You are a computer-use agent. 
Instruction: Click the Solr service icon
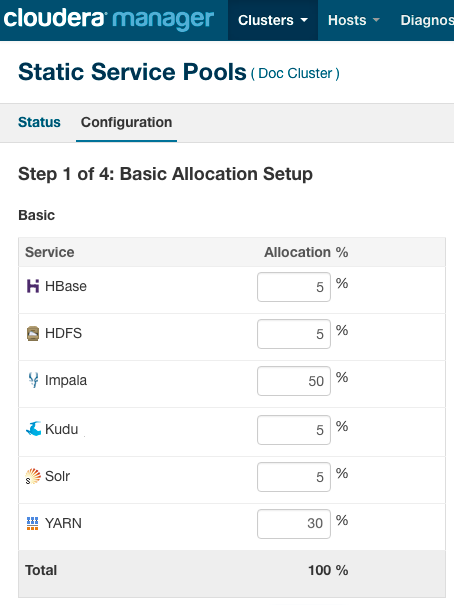pos(33,476)
